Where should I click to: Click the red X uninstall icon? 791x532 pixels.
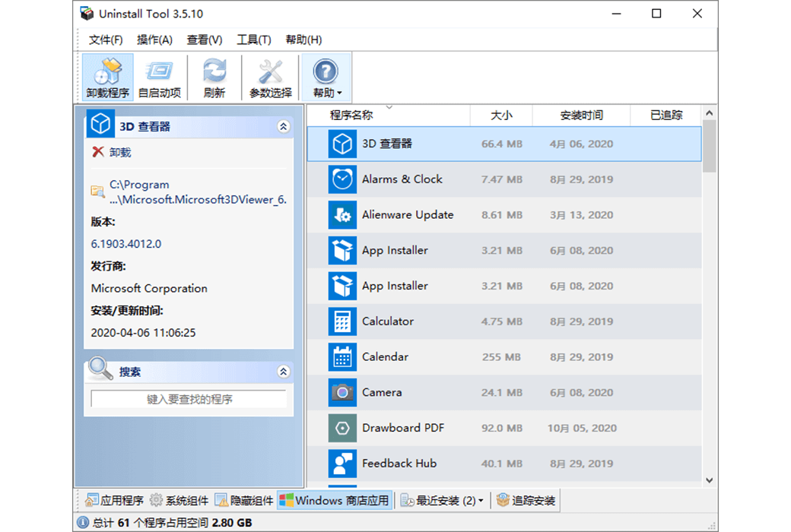click(x=98, y=152)
